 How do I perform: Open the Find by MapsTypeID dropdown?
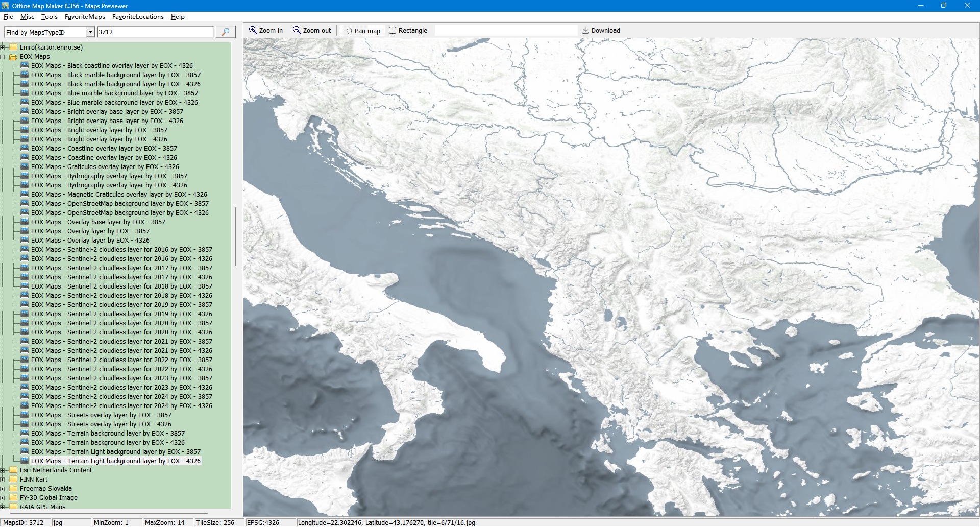click(90, 32)
